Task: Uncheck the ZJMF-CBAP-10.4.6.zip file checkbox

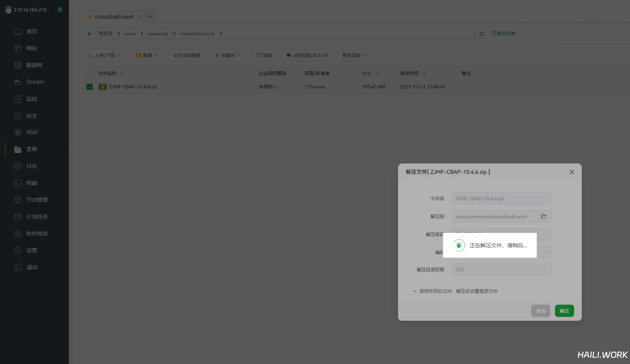Action: point(90,87)
